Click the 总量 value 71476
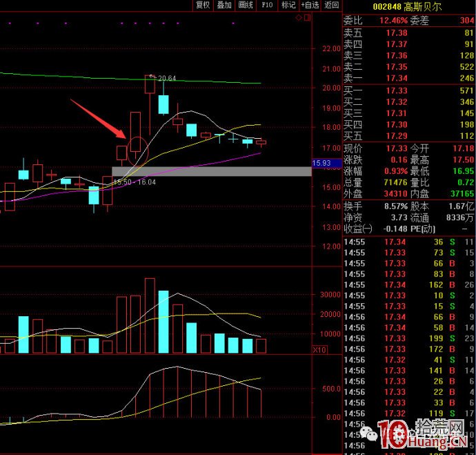Image resolution: width=476 pixels, height=455 pixels. tap(395, 182)
